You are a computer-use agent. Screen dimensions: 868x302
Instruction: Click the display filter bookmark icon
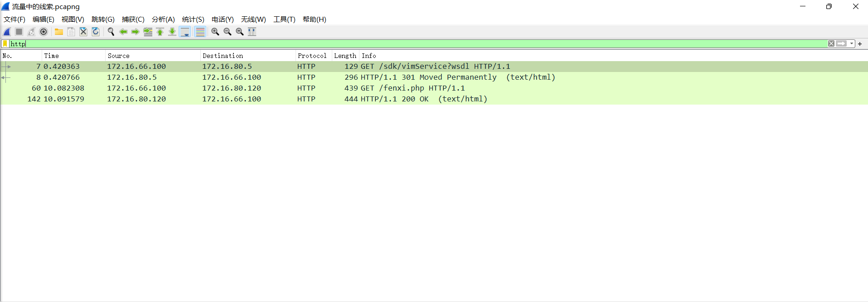click(5, 44)
